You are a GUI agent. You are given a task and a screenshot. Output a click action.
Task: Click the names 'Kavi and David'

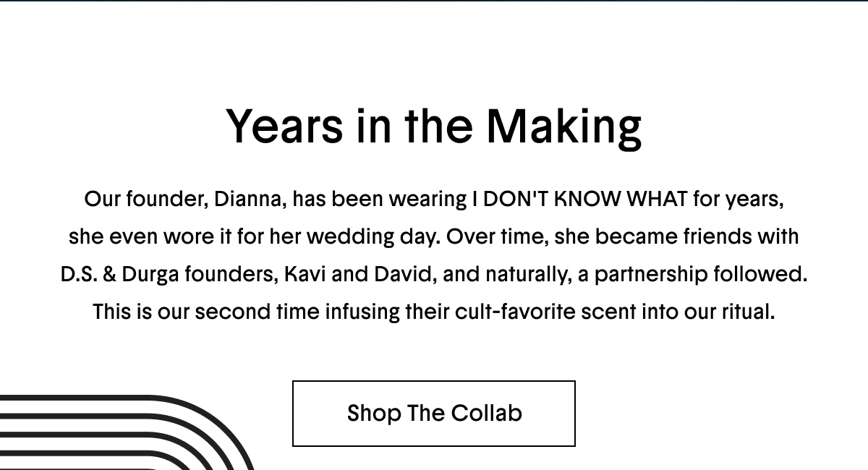pos(360,275)
